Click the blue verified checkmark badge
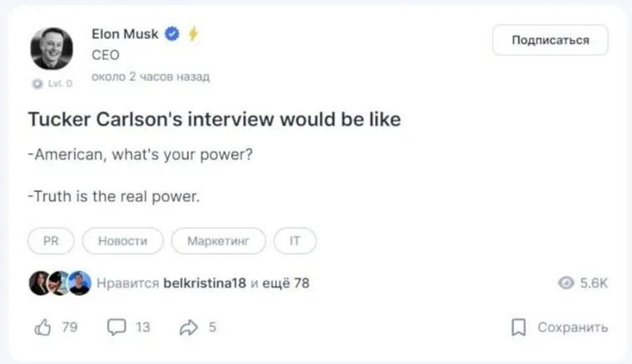 (x=173, y=35)
